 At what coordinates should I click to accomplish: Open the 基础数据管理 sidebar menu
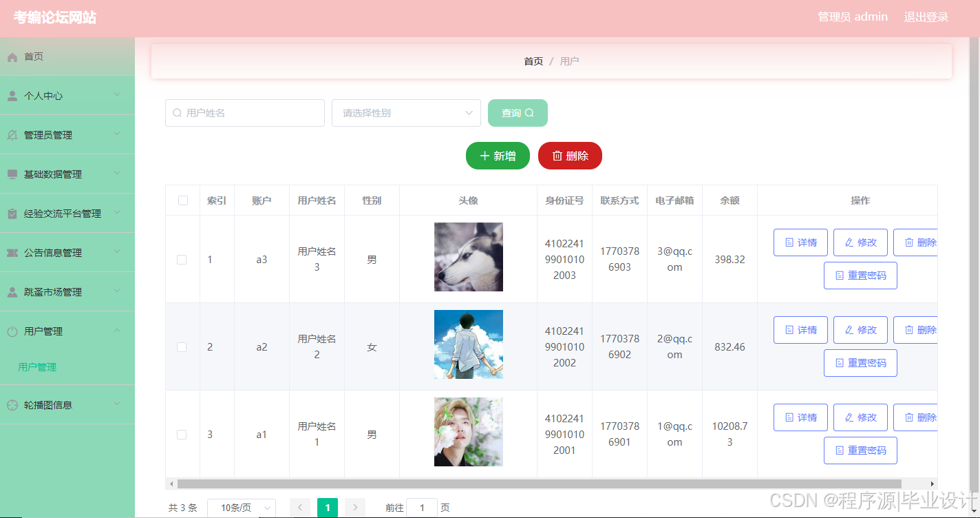[67, 174]
